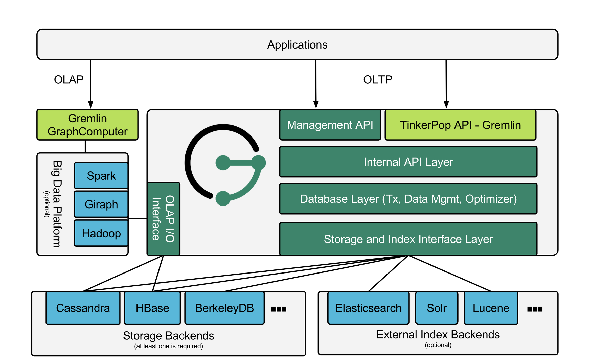The height and width of the screenshot is (364, 592).
Task: Click the JanusGraph logo in center
Action: [225, 164]
